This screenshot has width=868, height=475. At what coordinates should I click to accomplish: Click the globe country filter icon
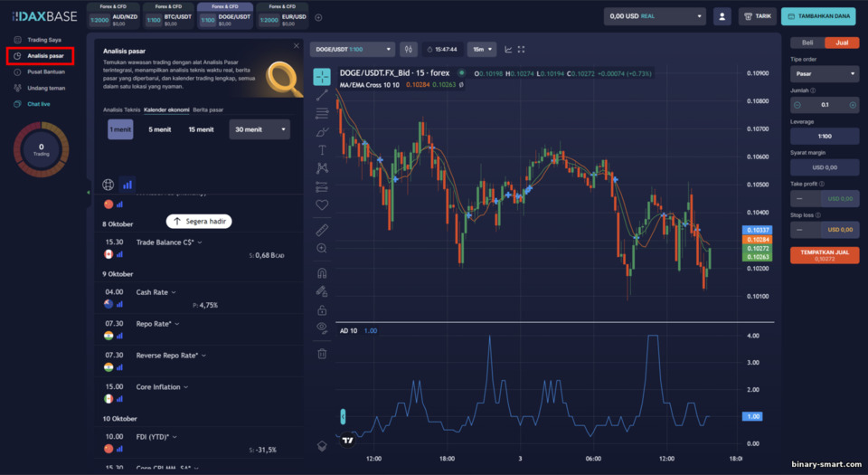tap(108, 185)
